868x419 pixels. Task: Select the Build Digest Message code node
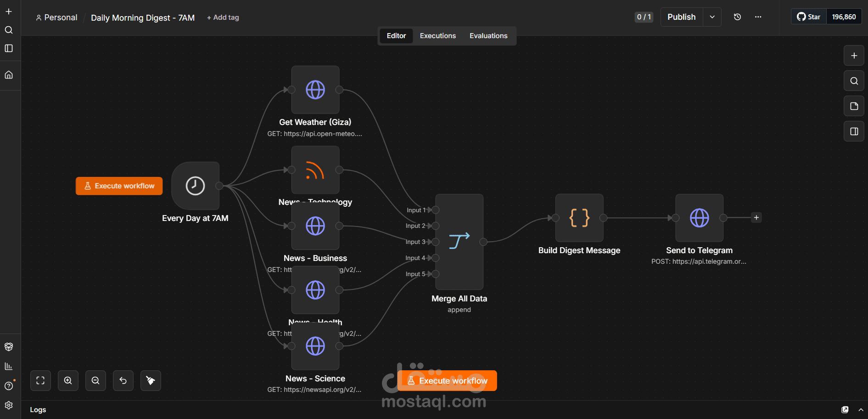tap(579, 218)
